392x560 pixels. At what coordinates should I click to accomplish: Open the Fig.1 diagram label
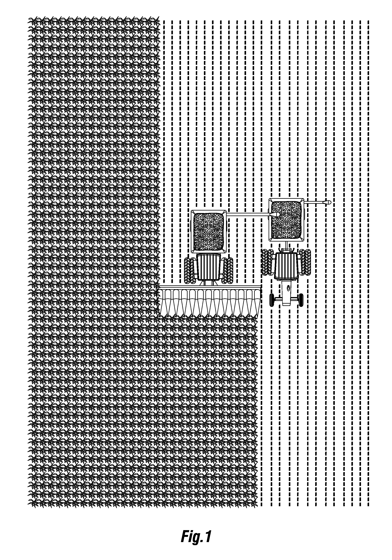[196, 537]
